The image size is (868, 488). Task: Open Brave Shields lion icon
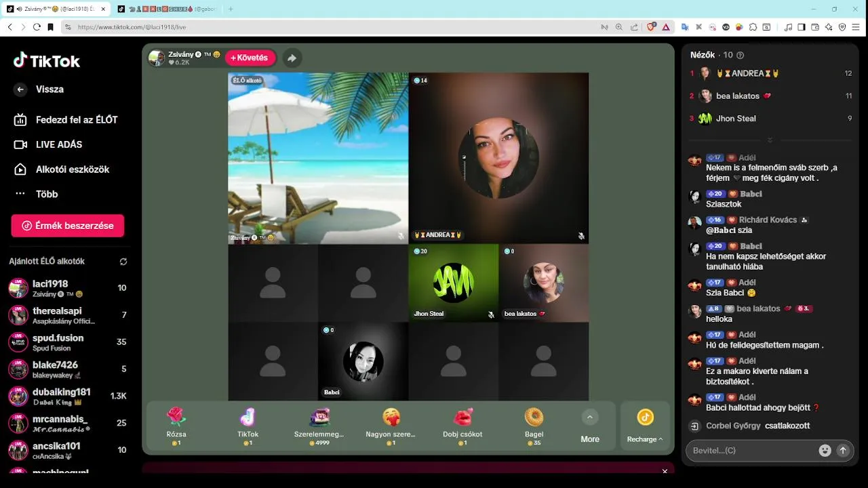651,27
